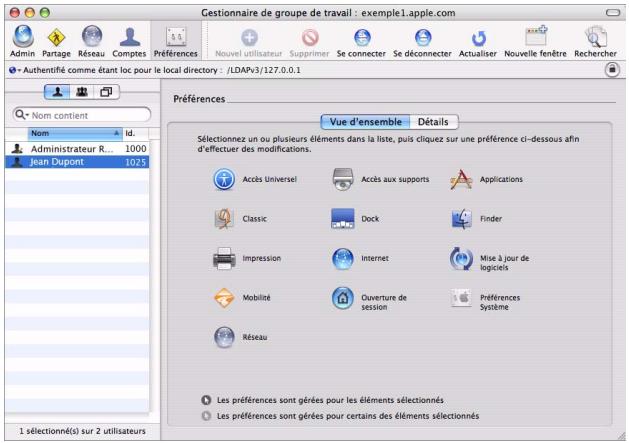Open the directory globe dropdown
Viewport: 629px width, 443px height.
pos(14,70)
